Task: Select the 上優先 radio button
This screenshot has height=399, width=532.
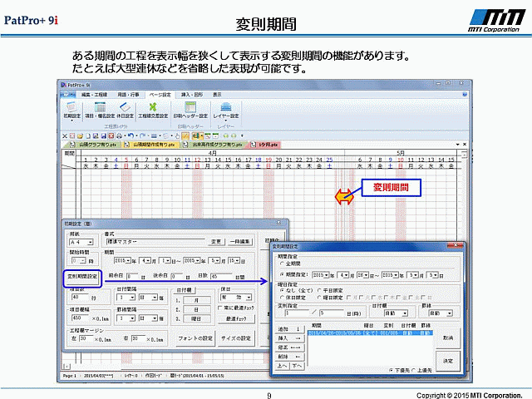Action: (414, 370)
